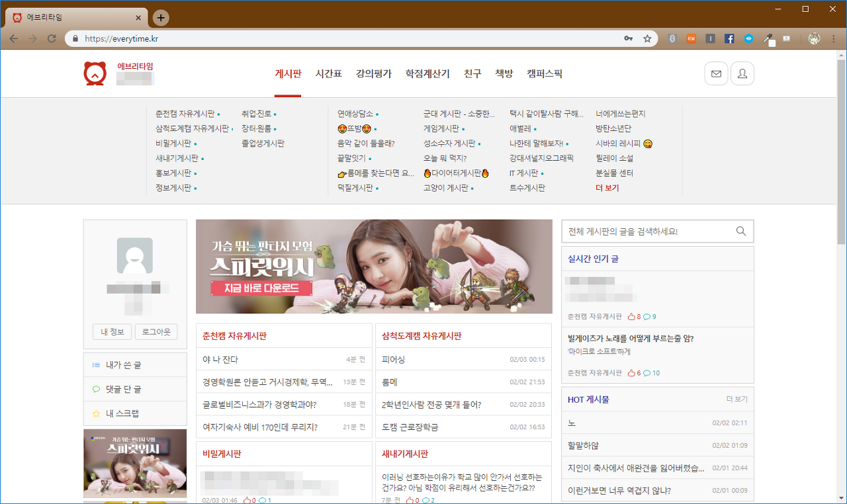Open the 방탄소년단 board link

pyautogui.click(x=613, y=128)
